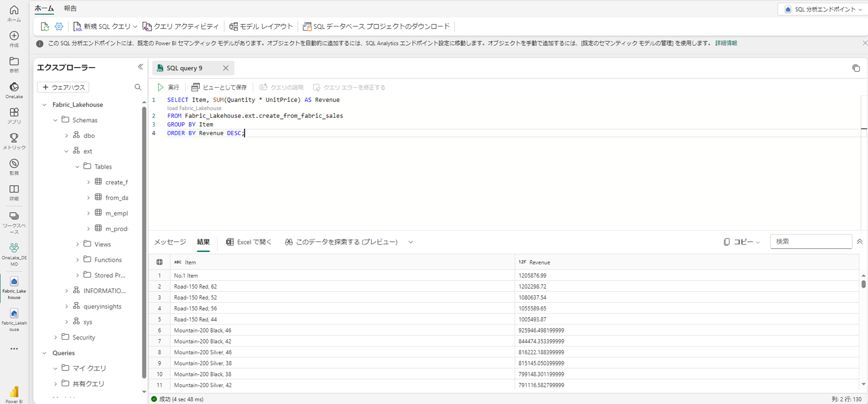The width and height of the screenshot is (868, 404).
Task: Open the settings gear icon in toolbar
Action: (x=59, y=27)
